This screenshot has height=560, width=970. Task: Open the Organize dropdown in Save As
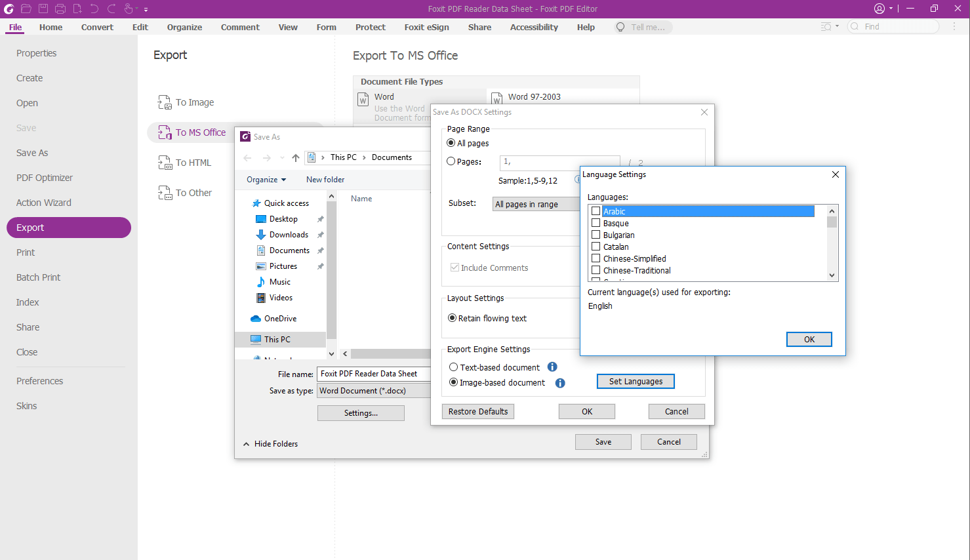coord(266,180)
